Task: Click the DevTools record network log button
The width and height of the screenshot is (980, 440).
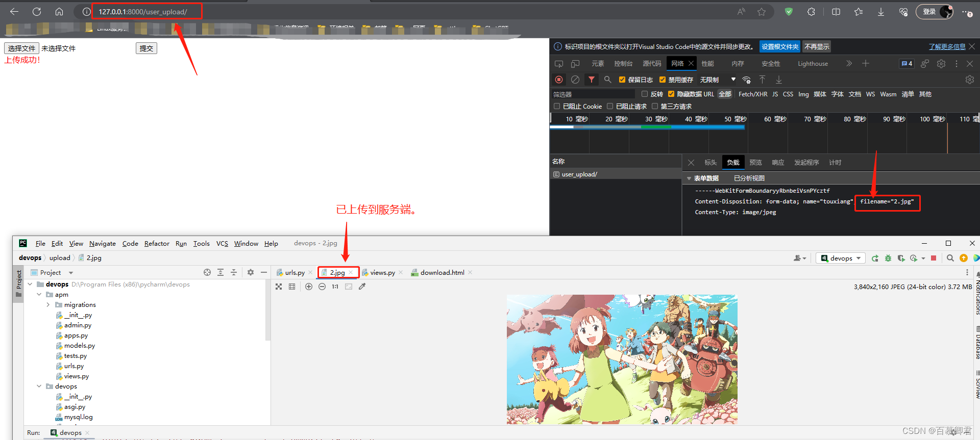Action: (x=559, y=80)
